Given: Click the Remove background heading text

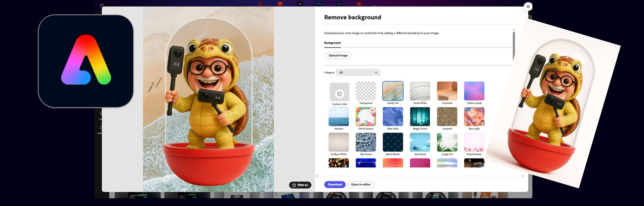Looking at the screenshot, I should coord(353,17).
